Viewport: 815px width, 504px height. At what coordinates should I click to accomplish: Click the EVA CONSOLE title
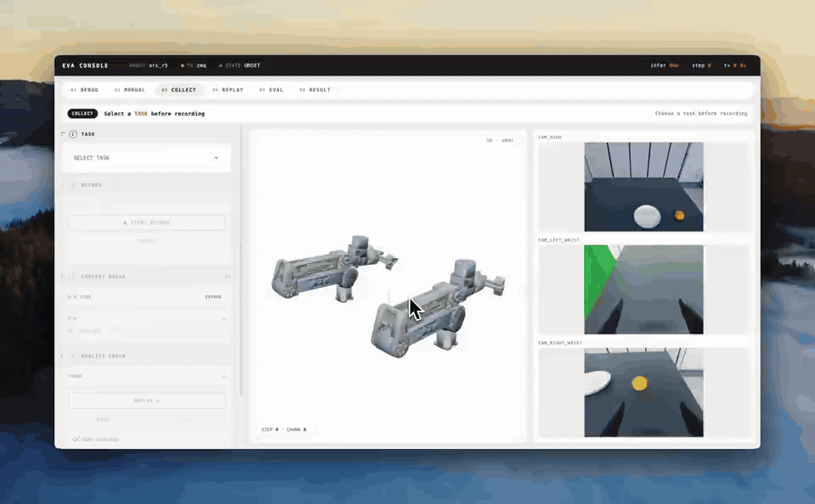(85, 65)
